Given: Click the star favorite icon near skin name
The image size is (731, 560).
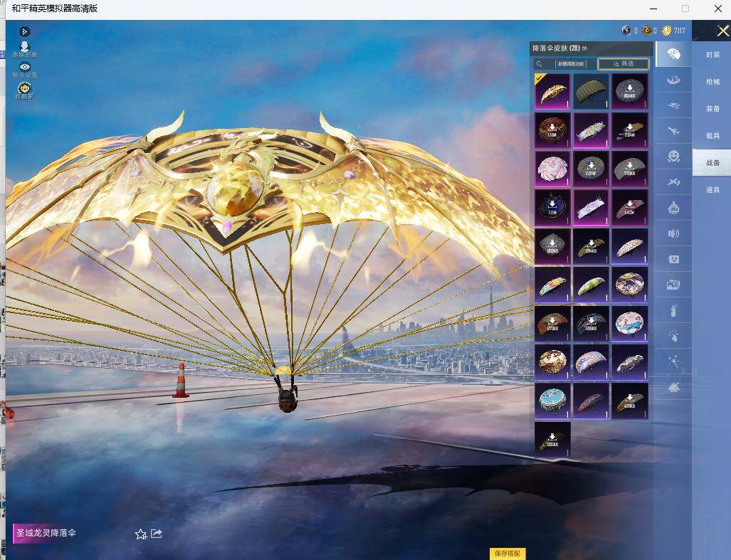Looking at the screenshot, I should 140,534.
